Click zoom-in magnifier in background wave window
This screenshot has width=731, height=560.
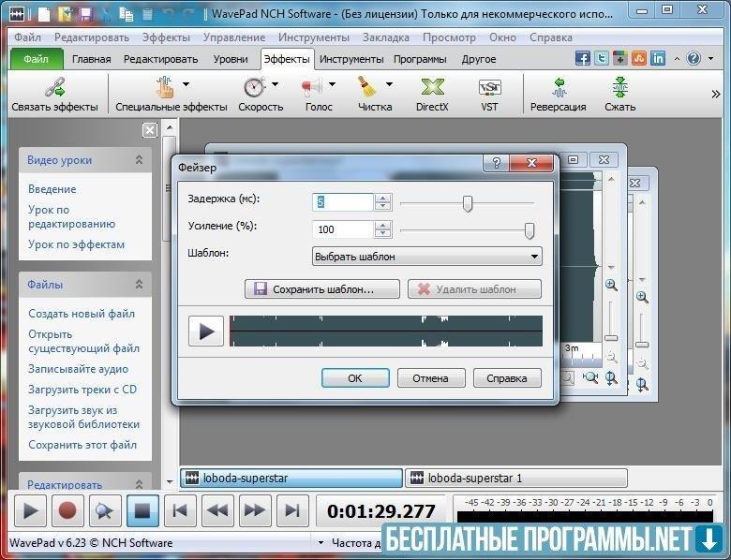pos(611,285)
